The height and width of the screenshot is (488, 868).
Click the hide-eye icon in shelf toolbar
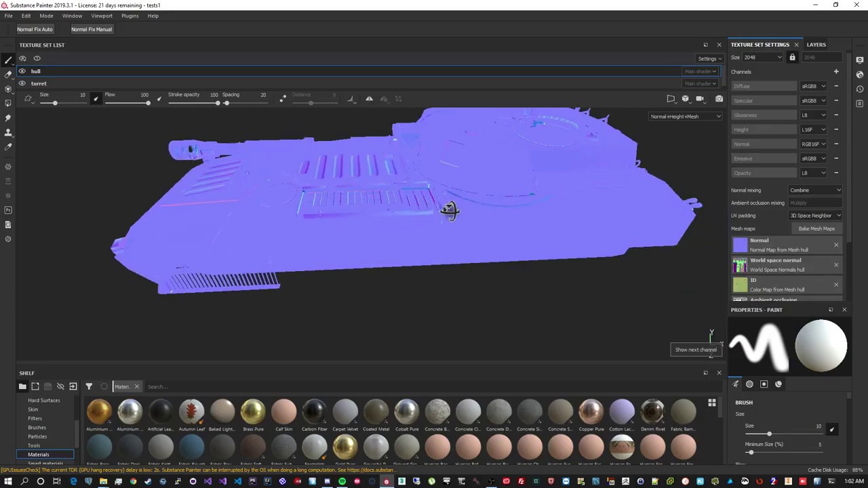(x=60, y=386)
